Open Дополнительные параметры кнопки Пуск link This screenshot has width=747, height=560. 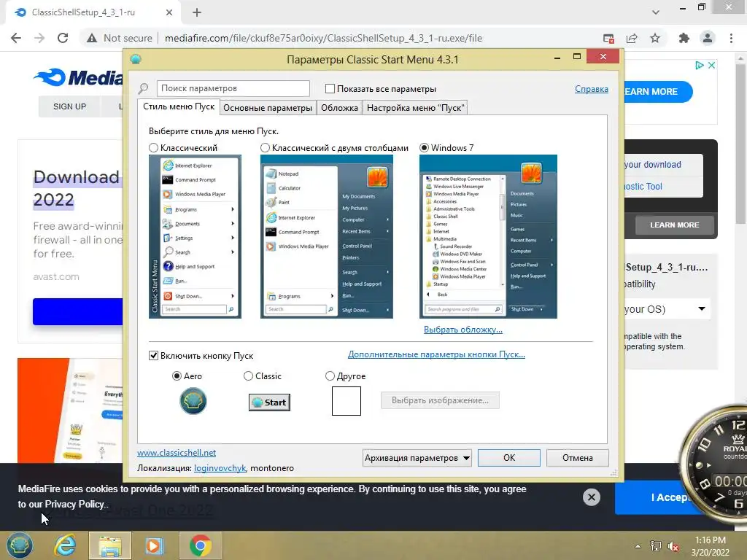pos(436,354)
